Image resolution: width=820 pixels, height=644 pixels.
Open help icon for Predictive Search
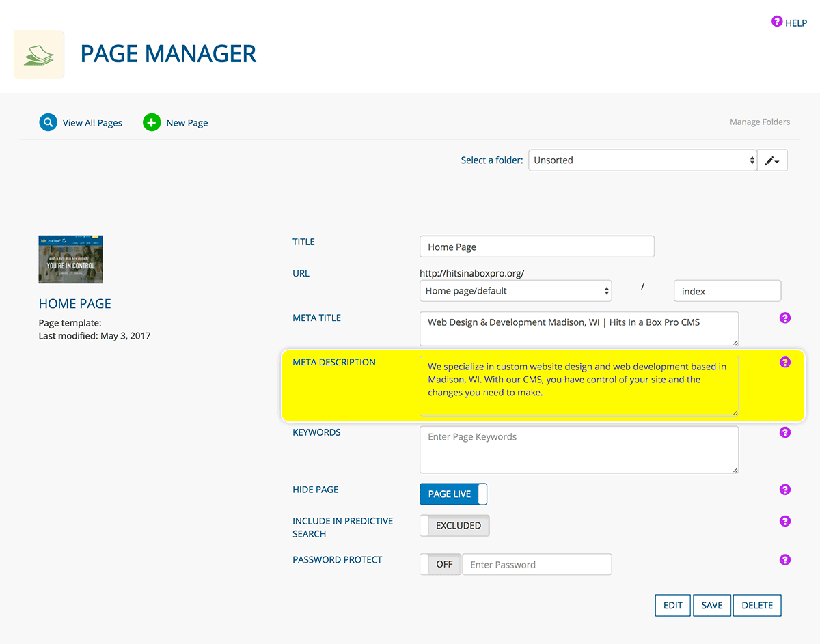[x=785, y=521]
